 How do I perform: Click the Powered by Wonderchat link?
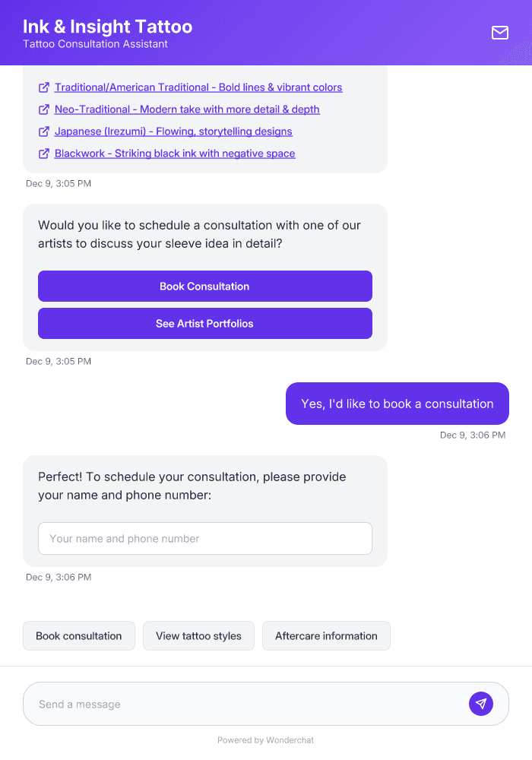tap(266, 739)
